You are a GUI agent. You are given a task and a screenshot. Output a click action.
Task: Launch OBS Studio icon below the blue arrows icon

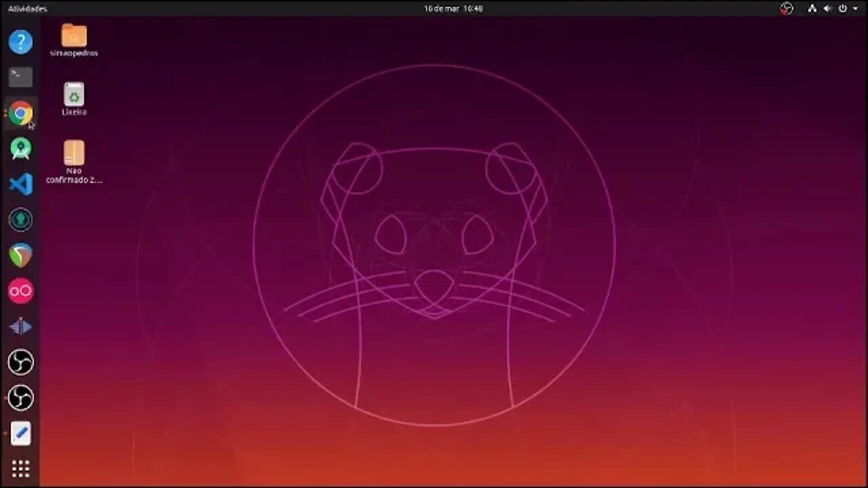pyautogui.click(x=20, y=362)
